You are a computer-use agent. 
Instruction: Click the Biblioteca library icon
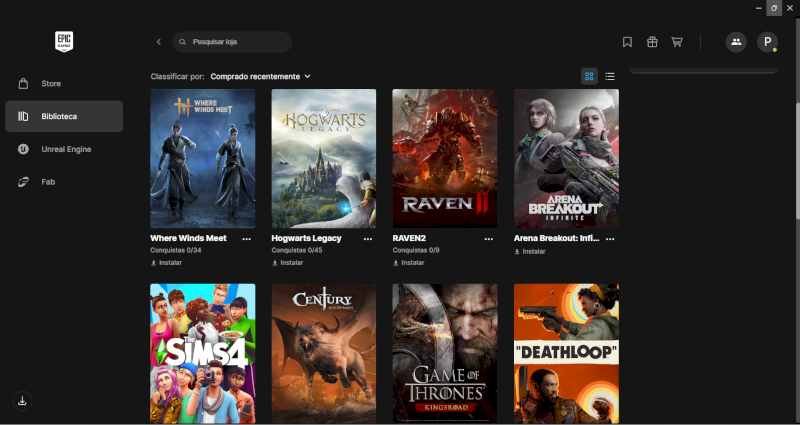coord(23,116)
